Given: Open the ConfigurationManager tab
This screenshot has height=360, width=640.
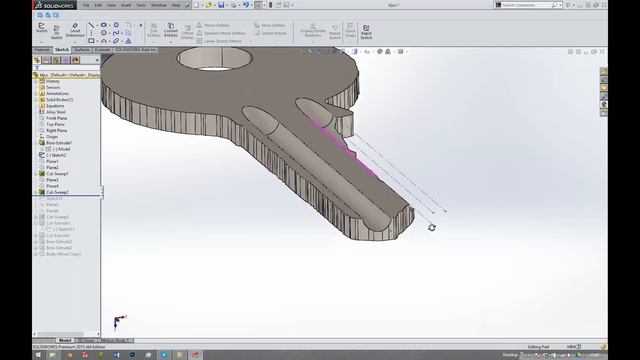Looking at the screenshot, I should pos(56,60).
